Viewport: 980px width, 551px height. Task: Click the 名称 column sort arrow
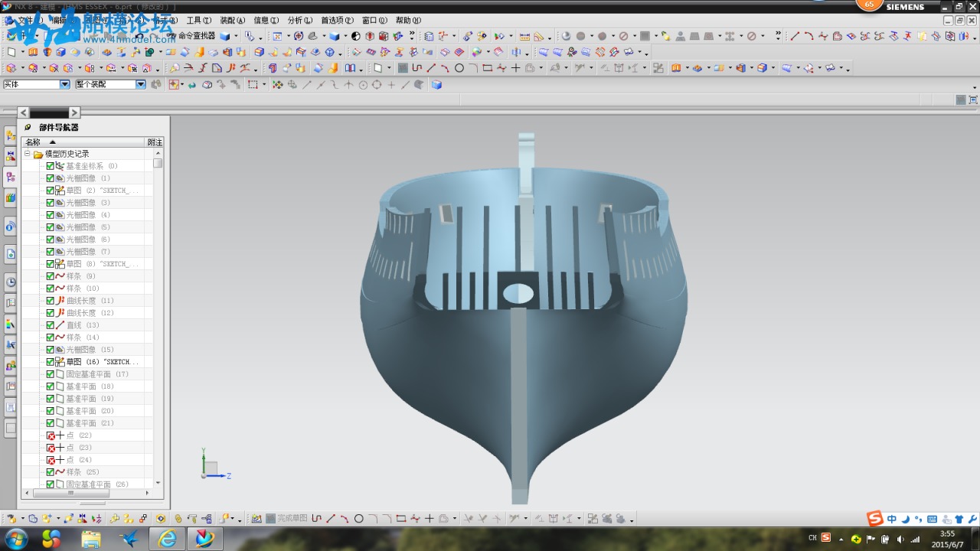53,142
